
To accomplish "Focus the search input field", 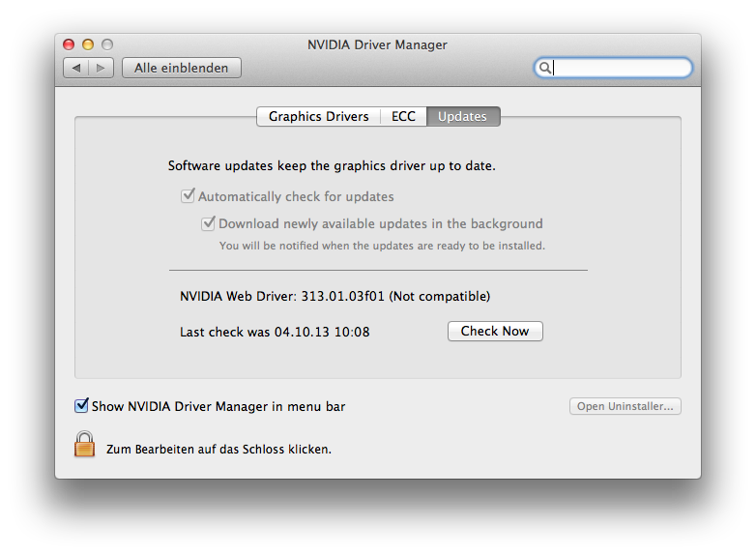I will click(x=613, y=68).
